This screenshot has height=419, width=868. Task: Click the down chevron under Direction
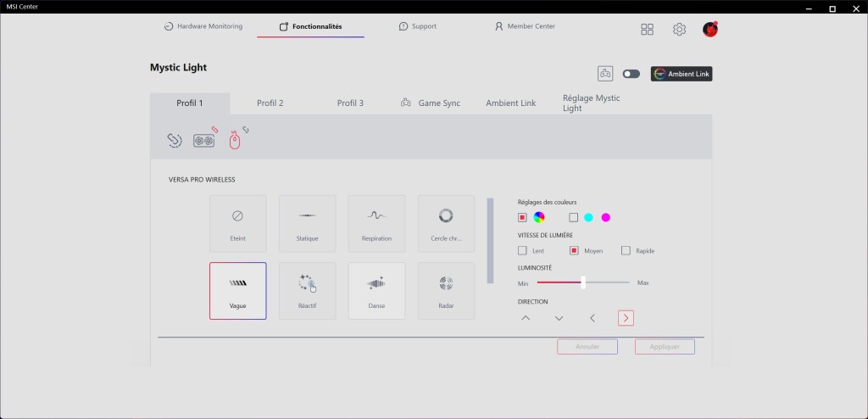pyautogui.click(x=559, y=318)
